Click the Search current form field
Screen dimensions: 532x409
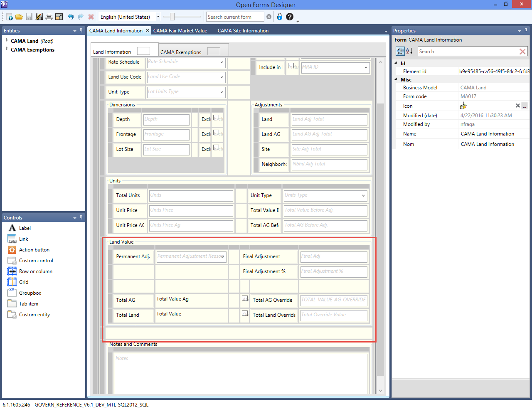pos(235,17)
